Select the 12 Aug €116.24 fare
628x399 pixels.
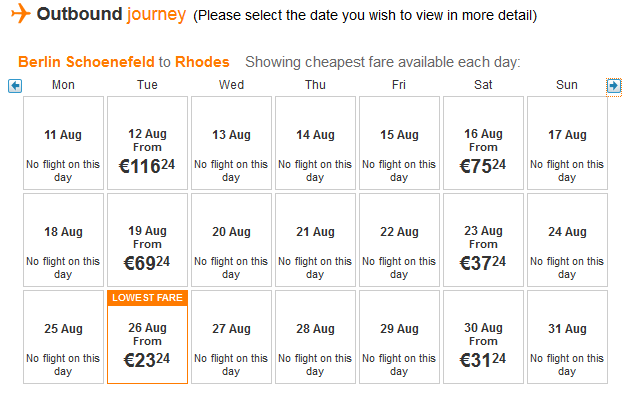point(147,143)
